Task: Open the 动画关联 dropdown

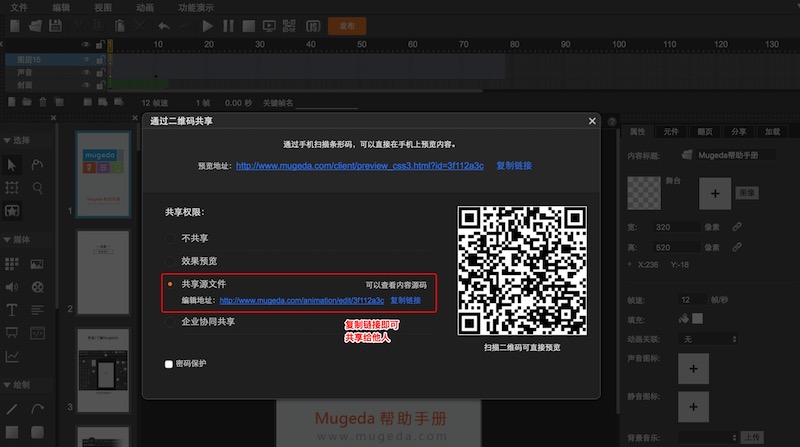Action: (709, 339)
